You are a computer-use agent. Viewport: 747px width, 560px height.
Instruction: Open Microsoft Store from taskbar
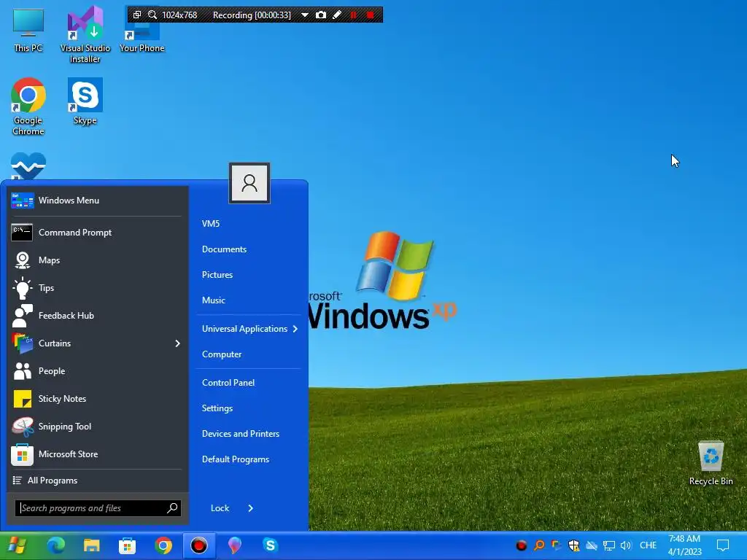pyautogui.click(x=127, y=545)
